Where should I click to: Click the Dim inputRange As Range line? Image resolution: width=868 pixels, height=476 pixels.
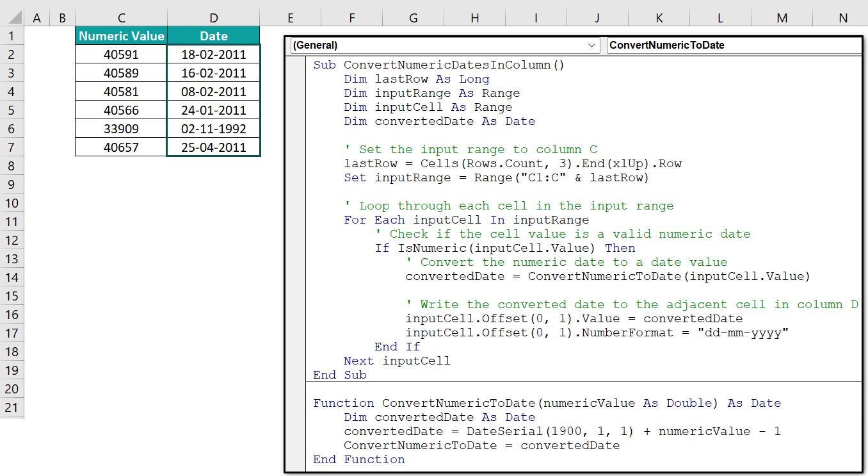click(x=432, y=93)
